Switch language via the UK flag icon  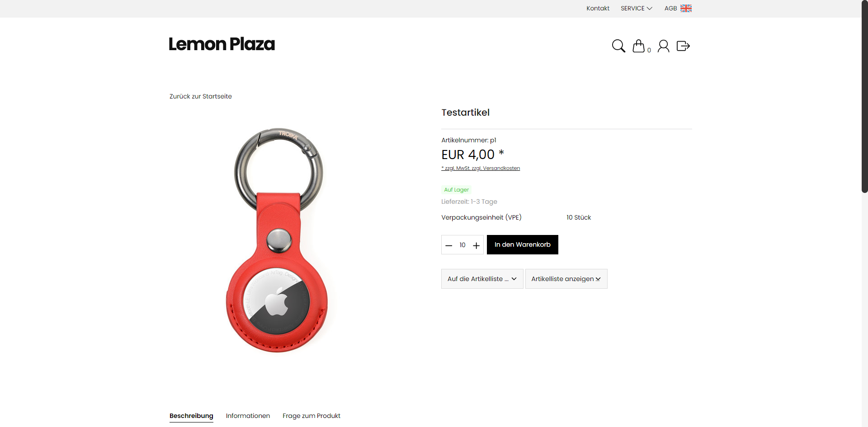(686, 8)
